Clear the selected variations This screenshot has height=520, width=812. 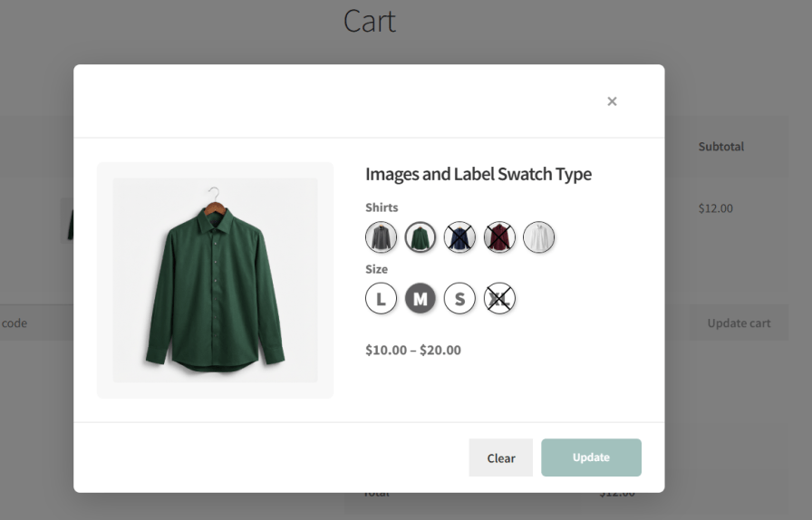pos(501,457)
